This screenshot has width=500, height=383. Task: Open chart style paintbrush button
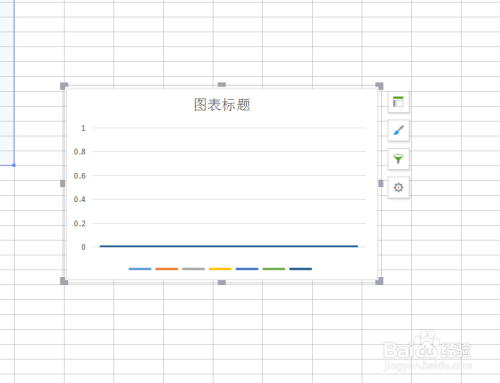pos(398,130)
